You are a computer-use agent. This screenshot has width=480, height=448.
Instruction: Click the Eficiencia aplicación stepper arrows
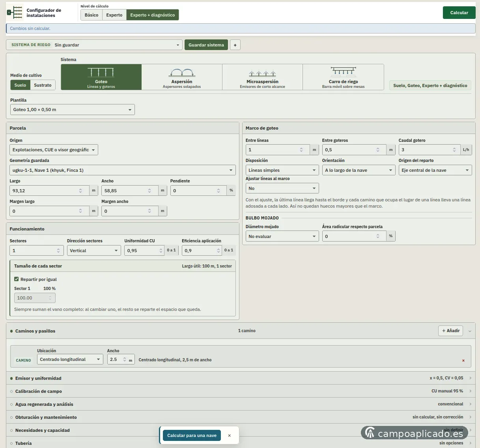[219, 251]
